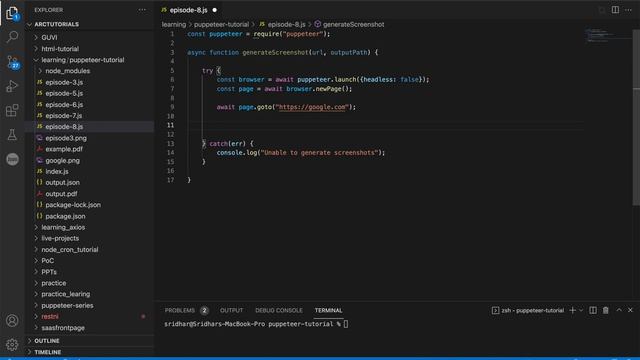Click the https://google.com link in code
The width and height of the screenshot is (640, 360).
click(x=312, y=107)
